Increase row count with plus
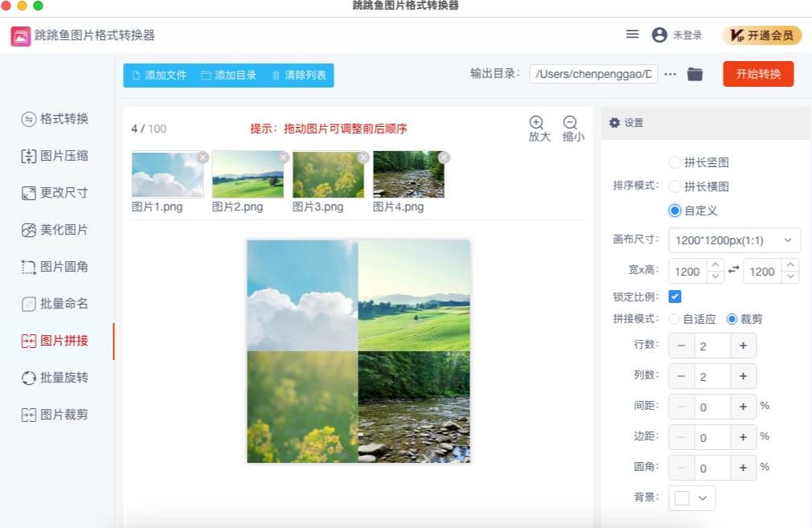Viewport: 812px width, 528px height. point(743,346)
